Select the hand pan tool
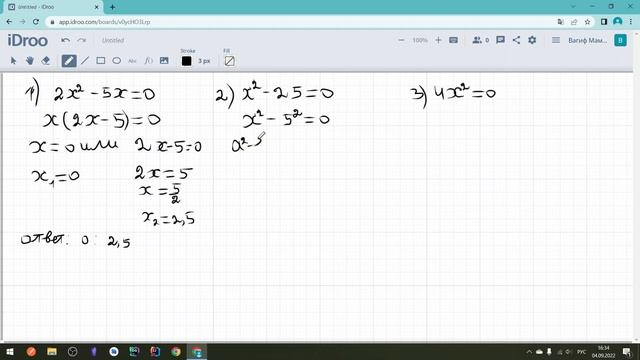The height and width of the screenshot is (360, 640). pyautogui.click(x=29, y=61)
